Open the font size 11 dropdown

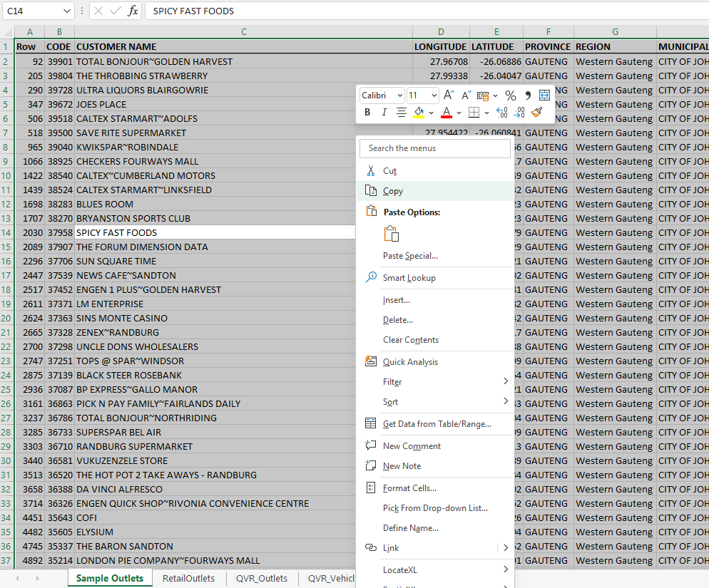coord(433,96)
